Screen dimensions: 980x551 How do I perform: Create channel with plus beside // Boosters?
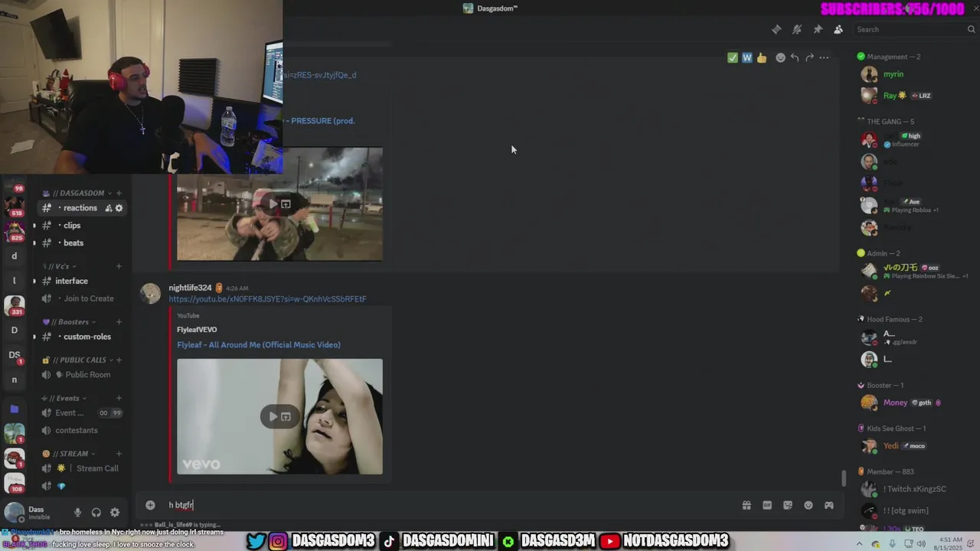[x=119, y=321]
